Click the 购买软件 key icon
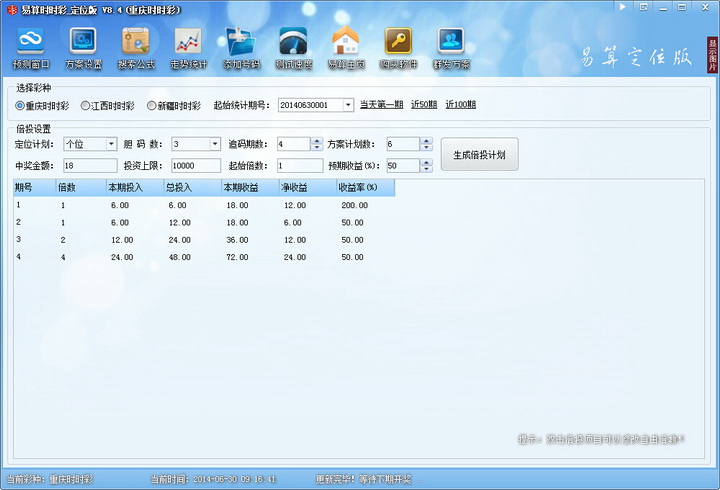Screen dimensions: 720x490 398,42
